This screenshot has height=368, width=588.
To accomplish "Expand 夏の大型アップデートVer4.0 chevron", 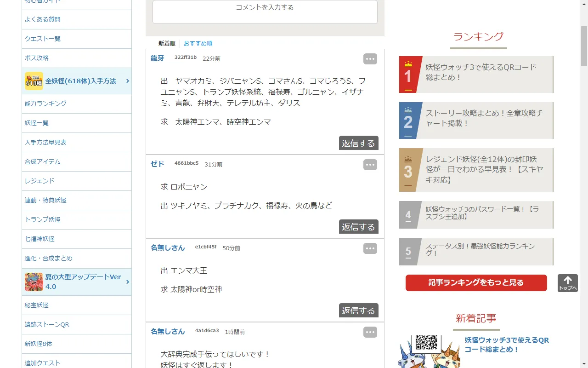I will pos(127,282).
